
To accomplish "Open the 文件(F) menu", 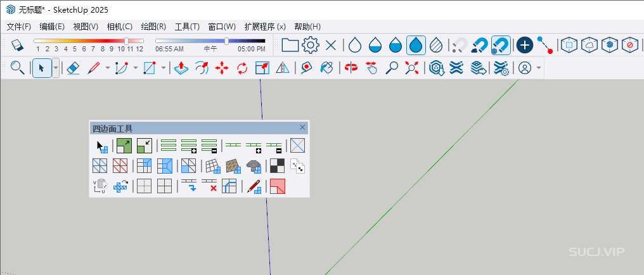I will click(x=19, y=27).
